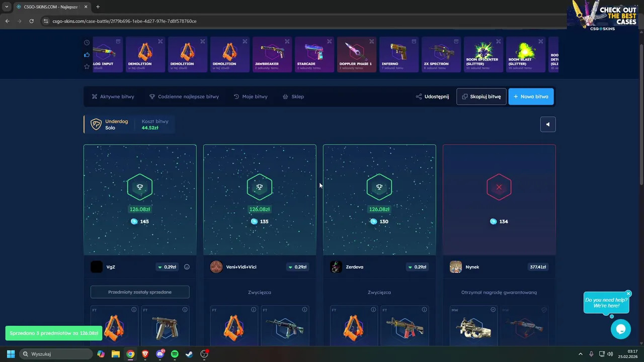Open the emoji smiley next to VgZ
The height and width of the screenshot is (362, 644).
coord(187,267)
